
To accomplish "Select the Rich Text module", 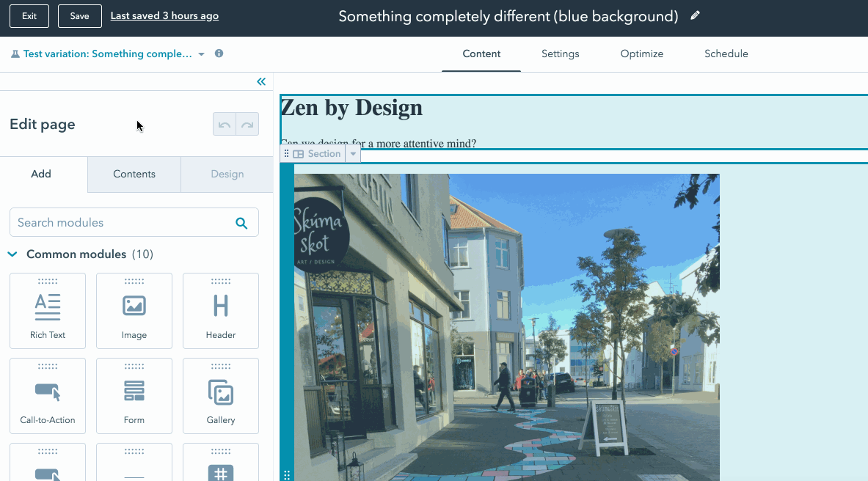I will [x=48, y=311].
